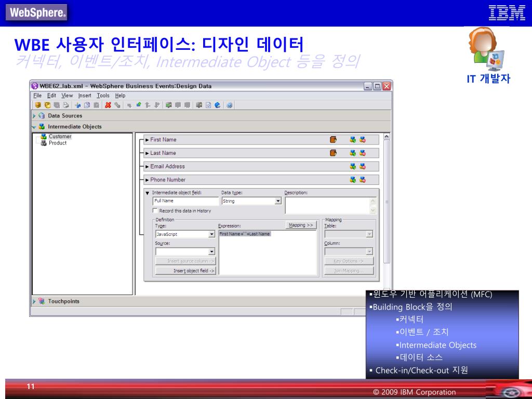Click the field list vertical scrollbar thumb
532x399 pixels.
click(387, 202)
